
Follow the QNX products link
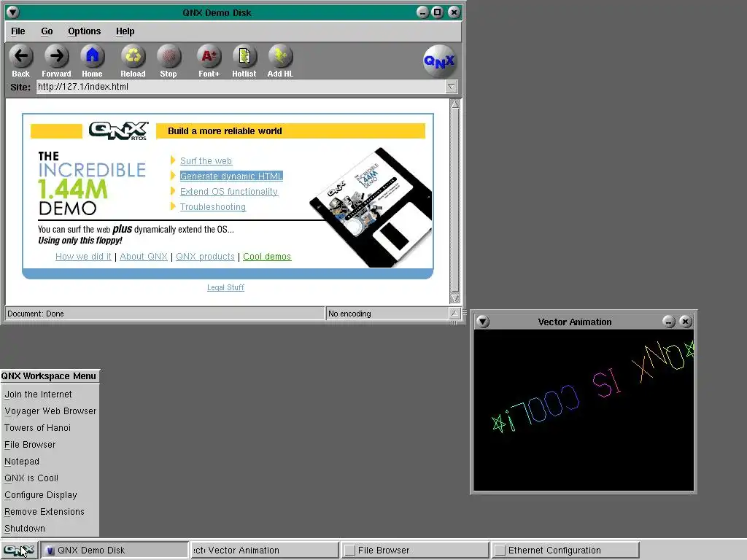pyautogui.click(x=205, y=256)
